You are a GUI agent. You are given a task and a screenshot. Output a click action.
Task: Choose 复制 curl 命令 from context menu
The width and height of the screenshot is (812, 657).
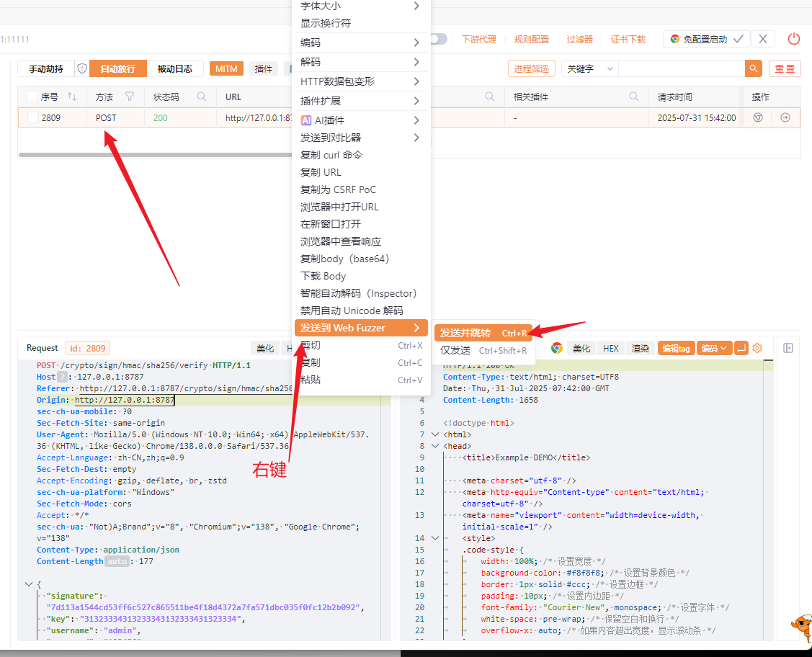[x=331, y=155]
